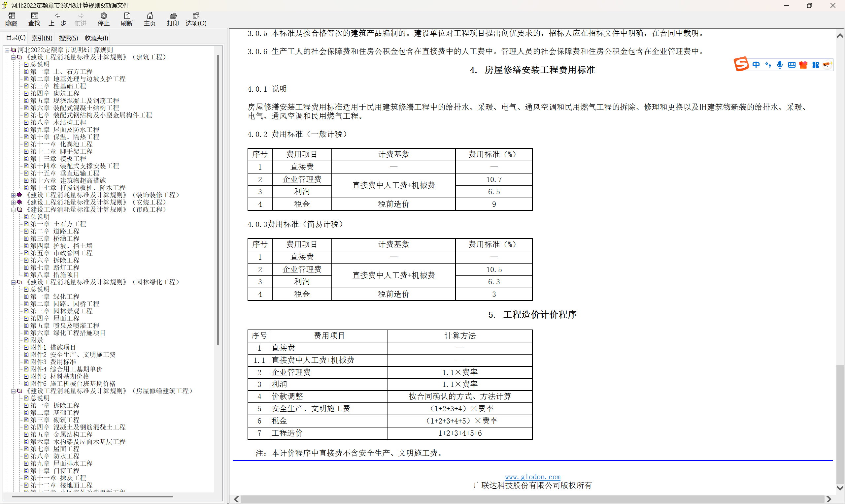This screenshot has height=504, width=845.
Task: Open the www.glodon.com link
Action: pos(532,477)
